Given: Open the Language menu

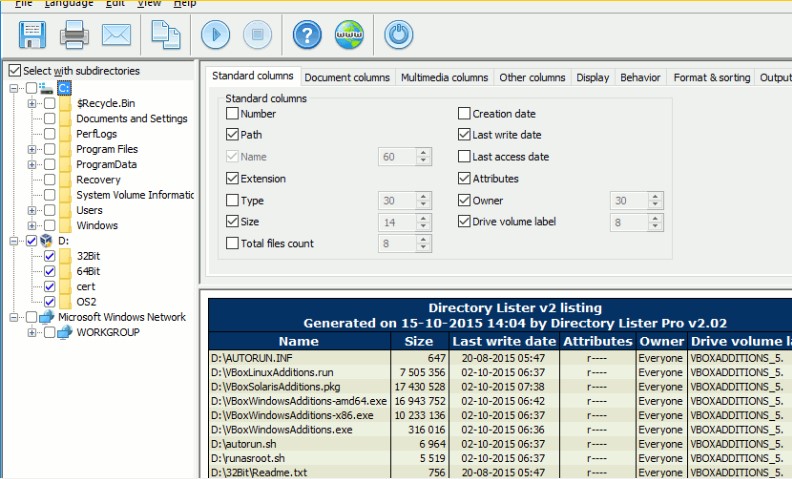Looking at the screenshot, I should [69, 4].
